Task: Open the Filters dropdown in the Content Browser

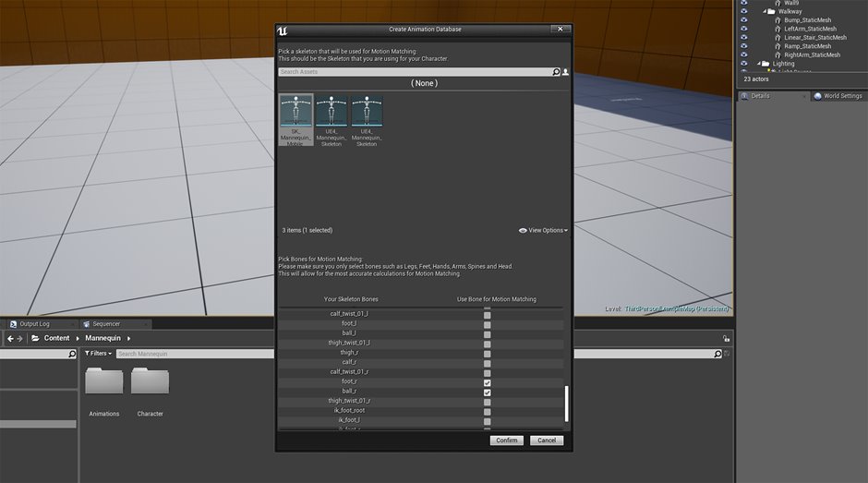Action: click(98, 354)
